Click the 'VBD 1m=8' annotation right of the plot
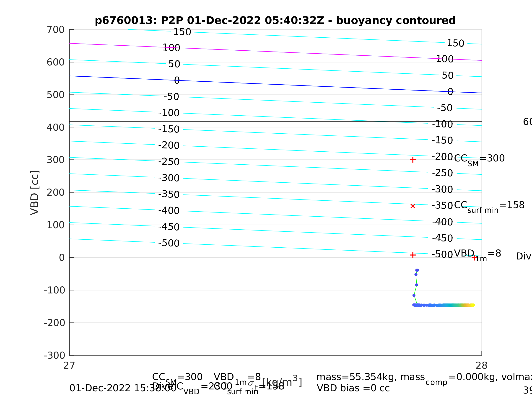532x399 pixels. 478,255
